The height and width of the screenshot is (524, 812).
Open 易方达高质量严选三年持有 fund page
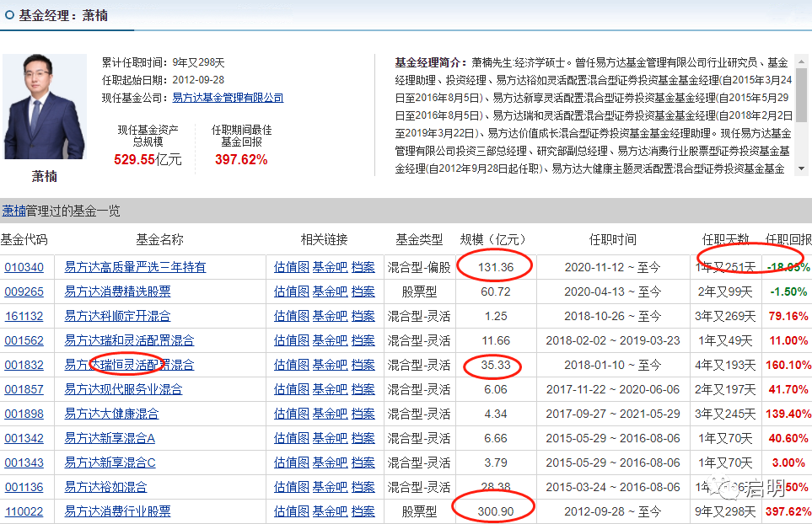tap(135, 267)
